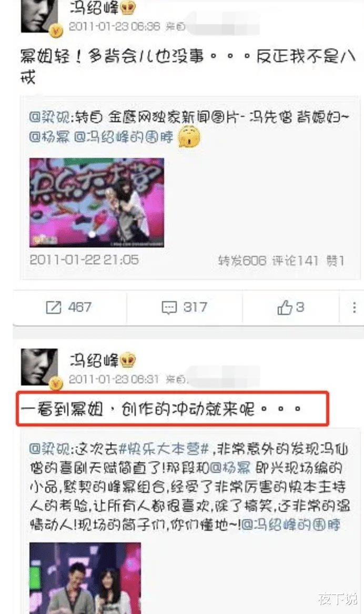Open comments via the 317 speech bubble icon
Screen dimensions: 364x614
pyautogui.click(x=169, y=308)
